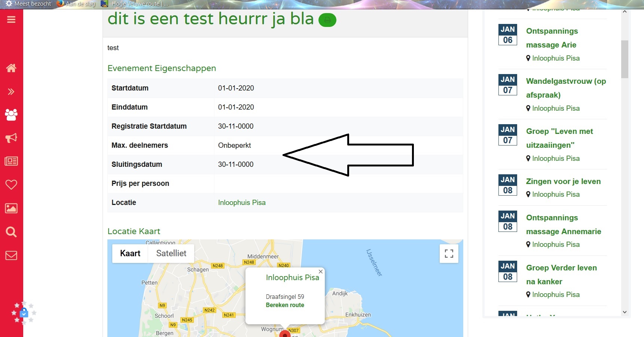Open Inloophuis Pisa location link in table
Image resolution: width=644 pixels, height=337 pixels.
point(242,202)
